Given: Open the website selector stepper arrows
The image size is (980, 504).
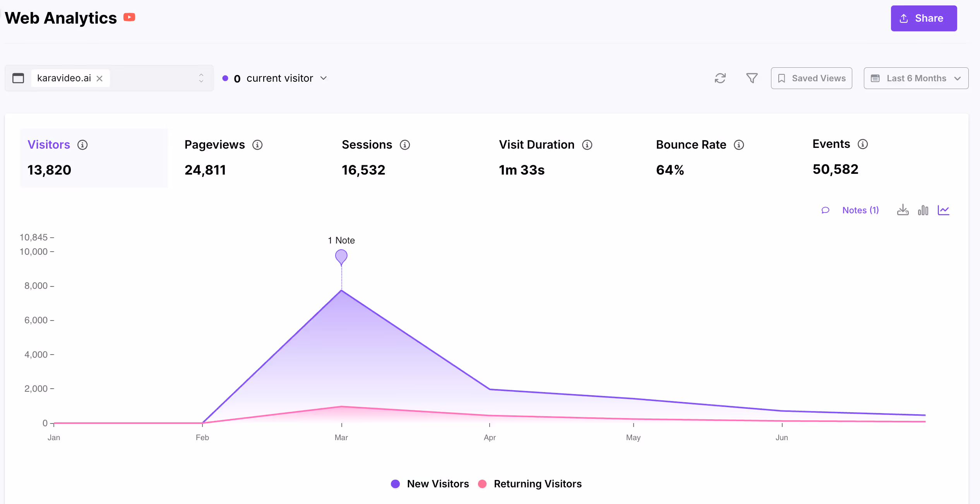Looking at the screenshot, I should 201,78.
